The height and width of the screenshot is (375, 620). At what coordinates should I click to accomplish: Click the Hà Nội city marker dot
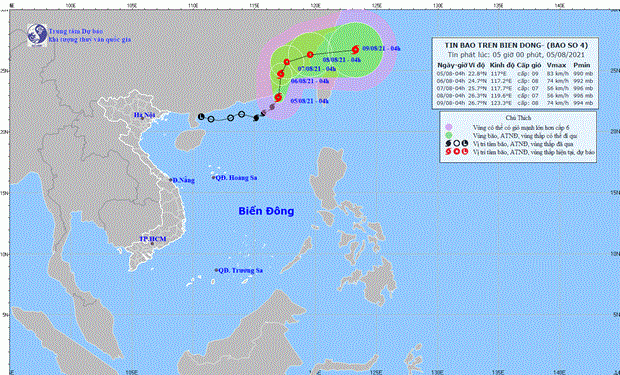142,118
